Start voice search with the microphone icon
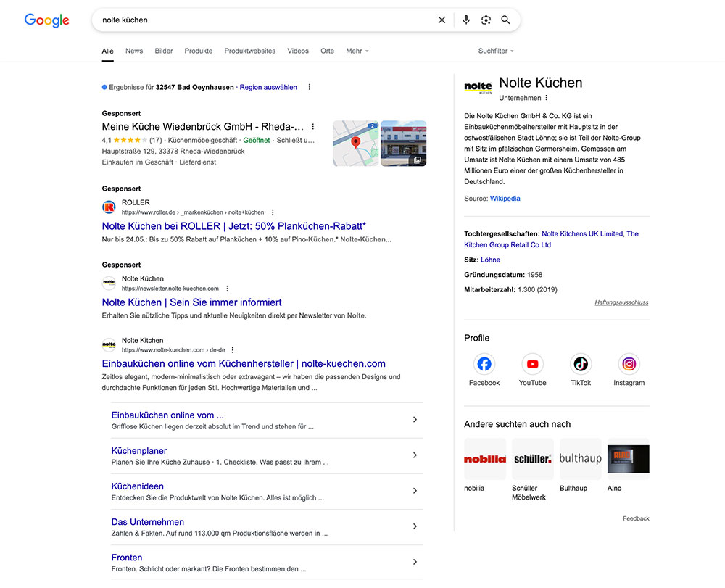Image resolution: width=725 pixels, height=588 pixels. click(x=466, y=20)
